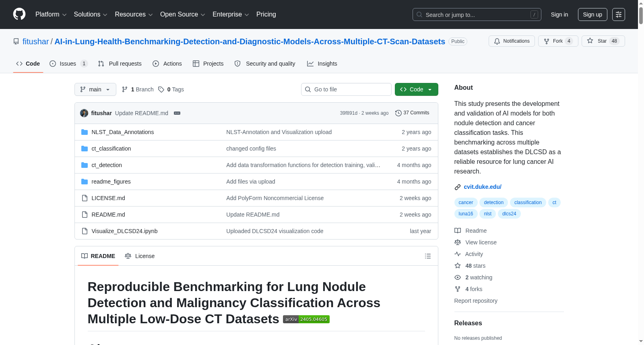Viewport: 644px width, 345px height.
Task: Open the README outline list icon
Action: 428,256
